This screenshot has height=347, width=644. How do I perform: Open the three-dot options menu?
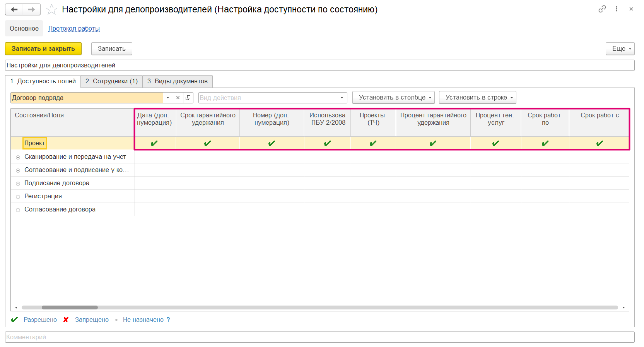pyautogui.click(x=617, y=9)
